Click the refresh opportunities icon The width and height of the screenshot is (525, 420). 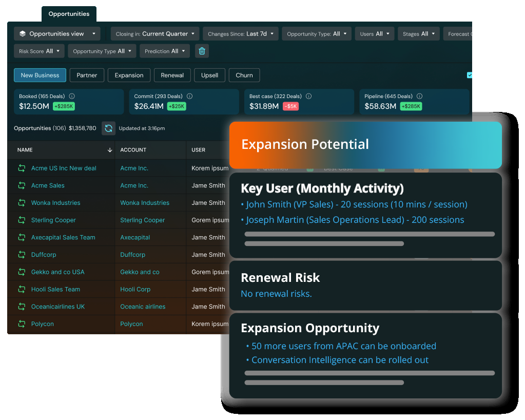coord(108,128)
